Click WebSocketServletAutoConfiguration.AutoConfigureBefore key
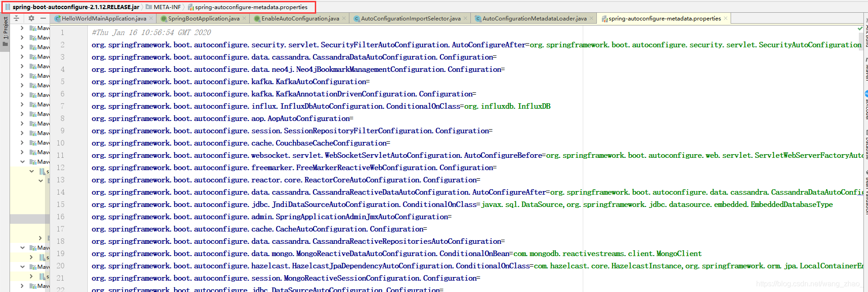 click(317, 155)
